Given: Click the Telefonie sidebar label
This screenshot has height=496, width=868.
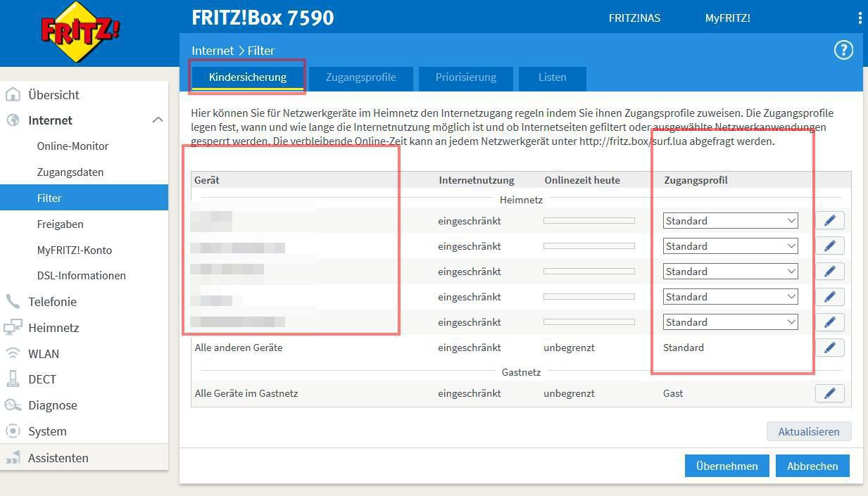Looking at the screenshot, I should click(x=52, y=302).
